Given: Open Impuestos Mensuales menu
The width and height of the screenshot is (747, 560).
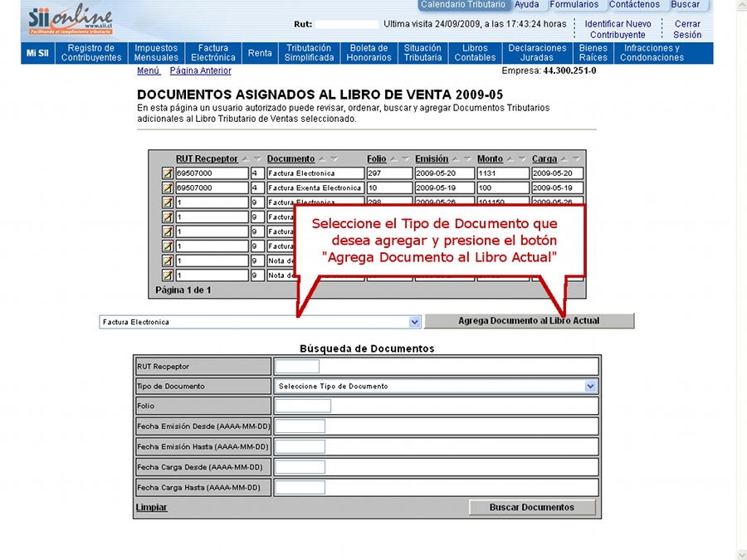Looking at the screenshot, I should 156,53.
